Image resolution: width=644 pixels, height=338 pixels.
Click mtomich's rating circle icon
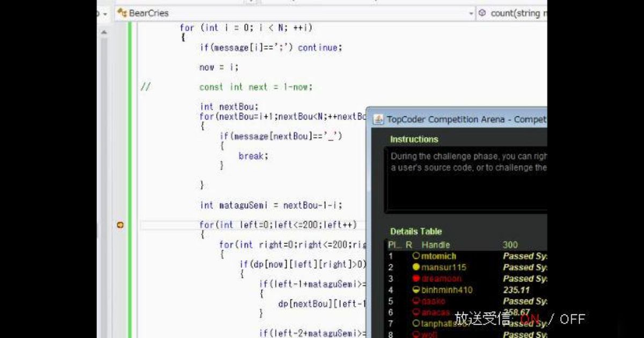(x=416, y=256)
